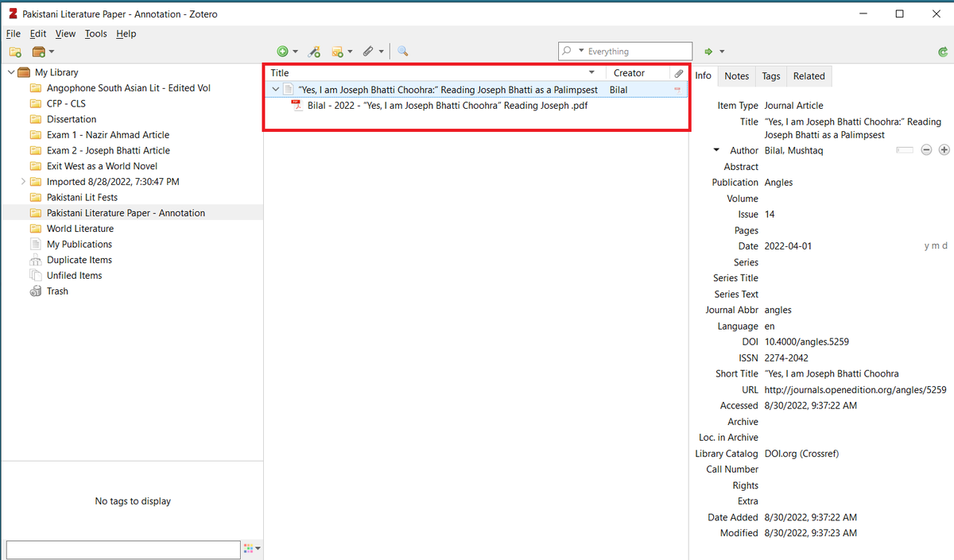Open the Tools menu

coord(95,33)
